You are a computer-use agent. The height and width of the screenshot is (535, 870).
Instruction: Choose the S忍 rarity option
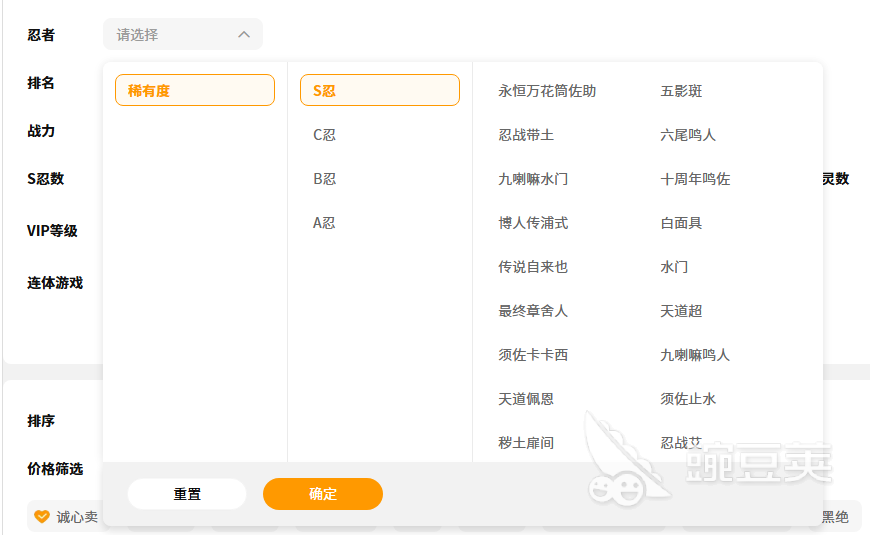(x=380, y=90)
